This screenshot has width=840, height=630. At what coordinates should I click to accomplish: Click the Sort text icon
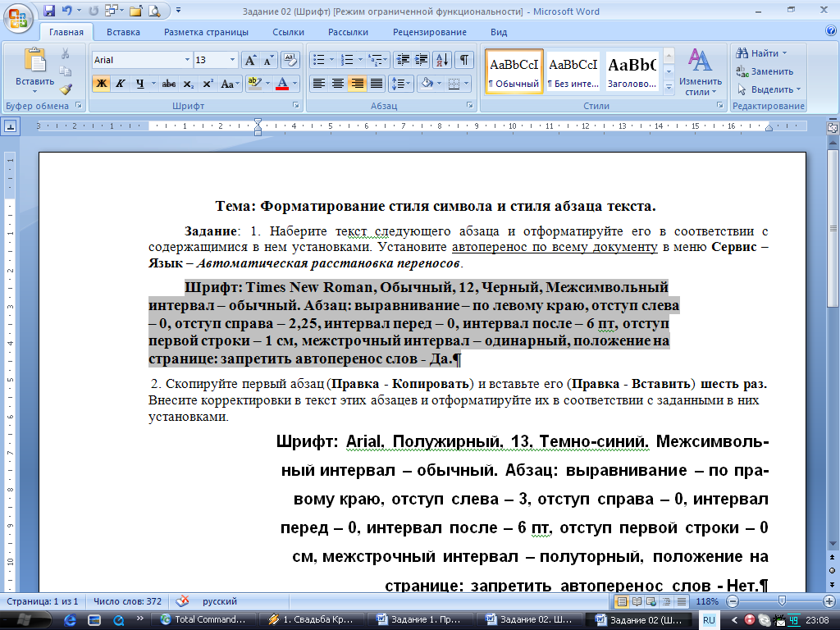coord(441,60)
